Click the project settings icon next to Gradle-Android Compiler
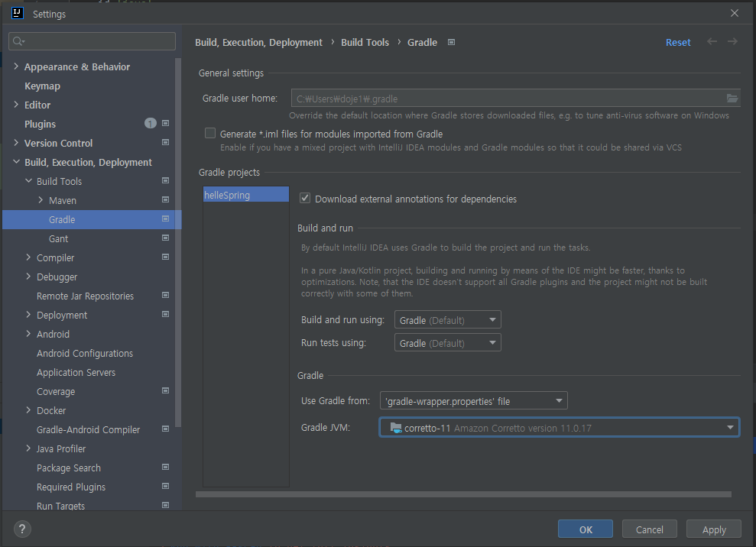The width and height of the screenshot is (756, 547). click(165, 429)
